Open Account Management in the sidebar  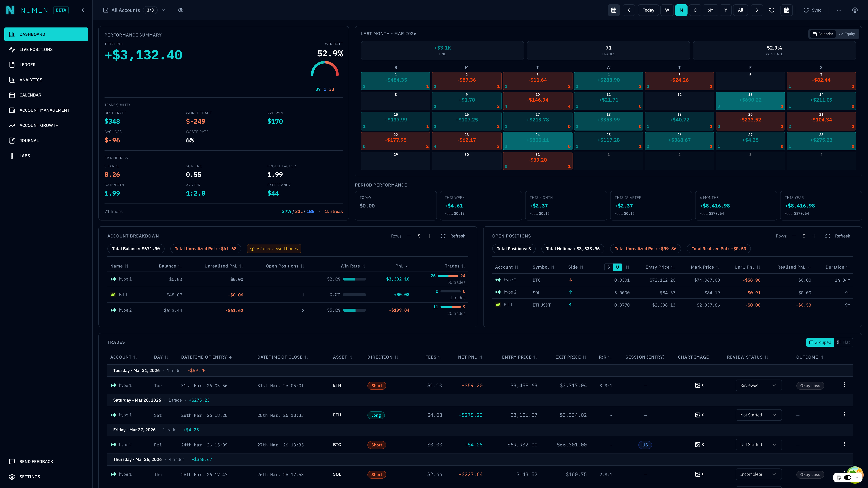pos(46,110)
